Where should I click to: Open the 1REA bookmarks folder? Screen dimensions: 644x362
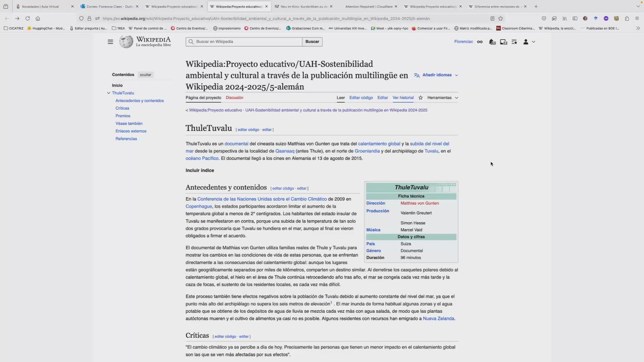[x=118, y=28]
